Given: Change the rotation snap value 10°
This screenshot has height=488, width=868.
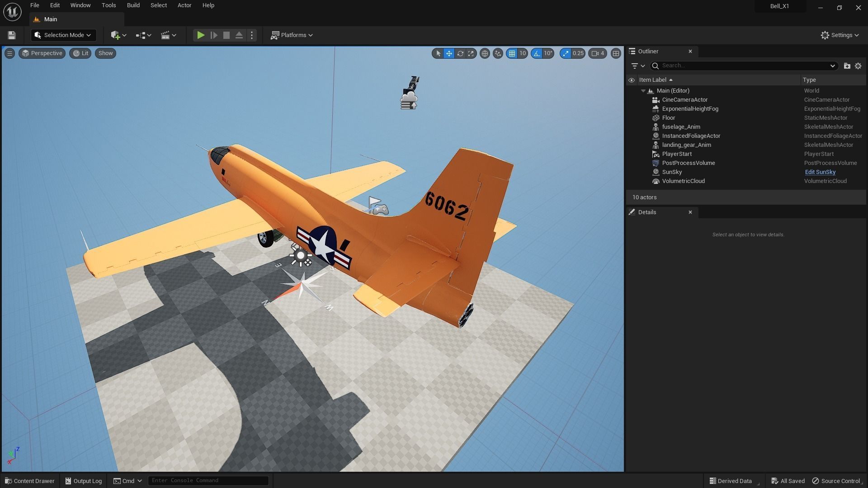Looking at the screenshot, I should pyautogui.click(x=548, y=53).
